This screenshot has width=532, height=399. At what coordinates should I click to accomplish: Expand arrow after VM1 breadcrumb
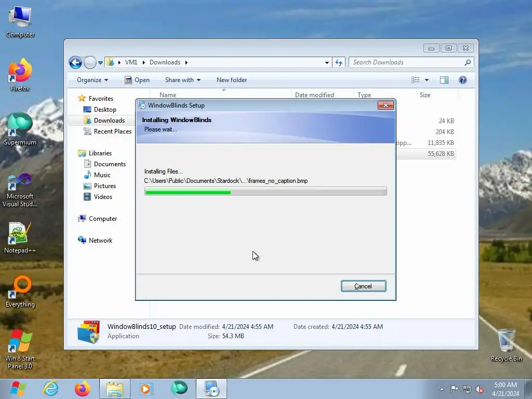coord(143,62)
